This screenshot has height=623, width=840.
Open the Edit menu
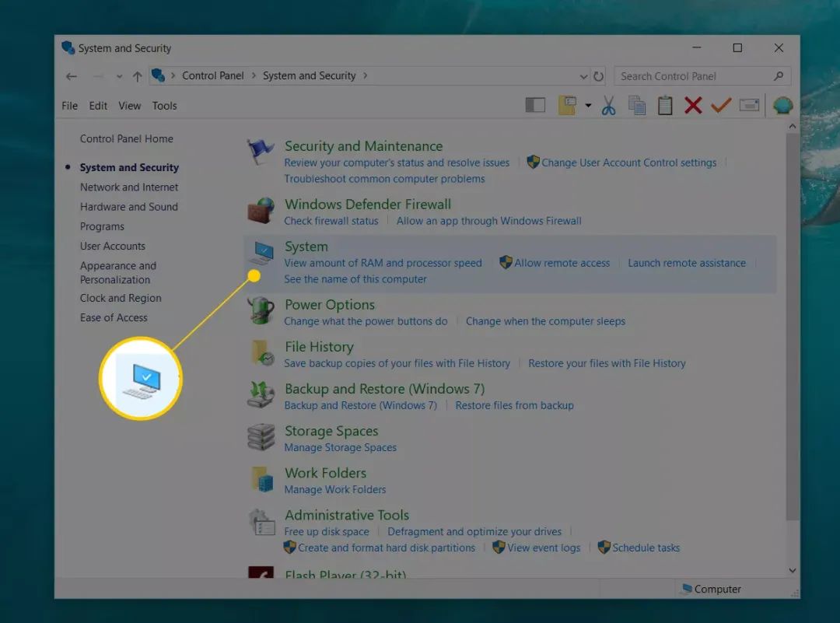pos(98,106)
